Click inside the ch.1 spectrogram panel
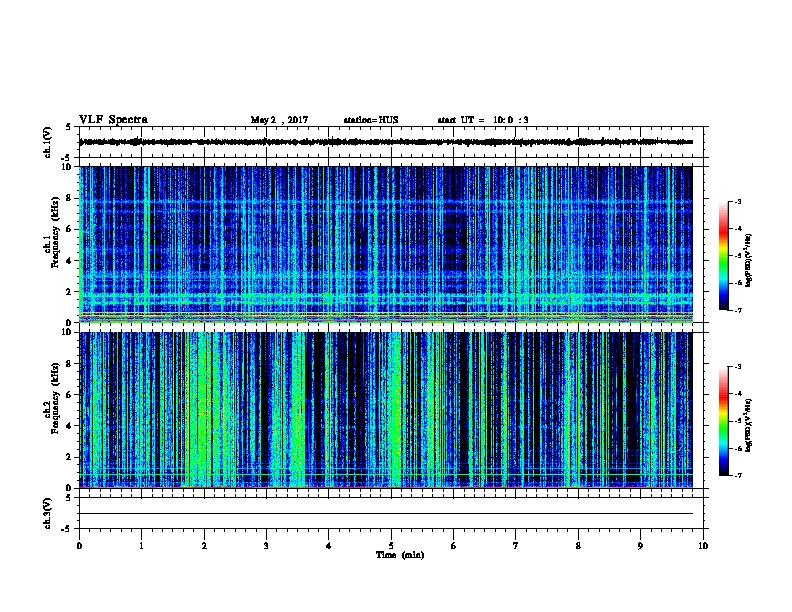The height and width of the screenshot is (612, 792). [x=386, y=244]
